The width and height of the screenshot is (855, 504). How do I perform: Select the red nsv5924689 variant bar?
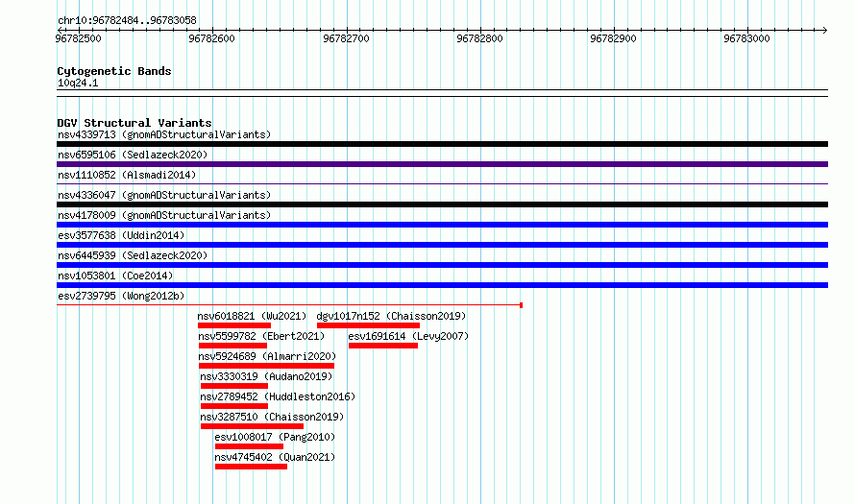[x=267, y=366]
